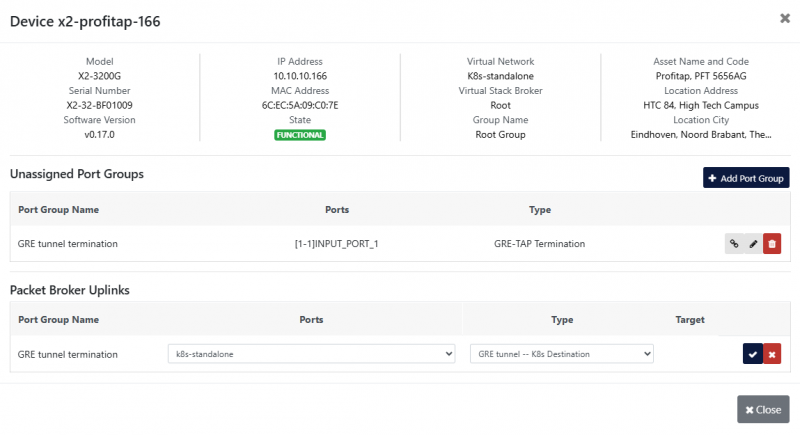800x435 pixels.
Task: Click the GRE-TAP Termination type cell
Action: coord(540,243)
